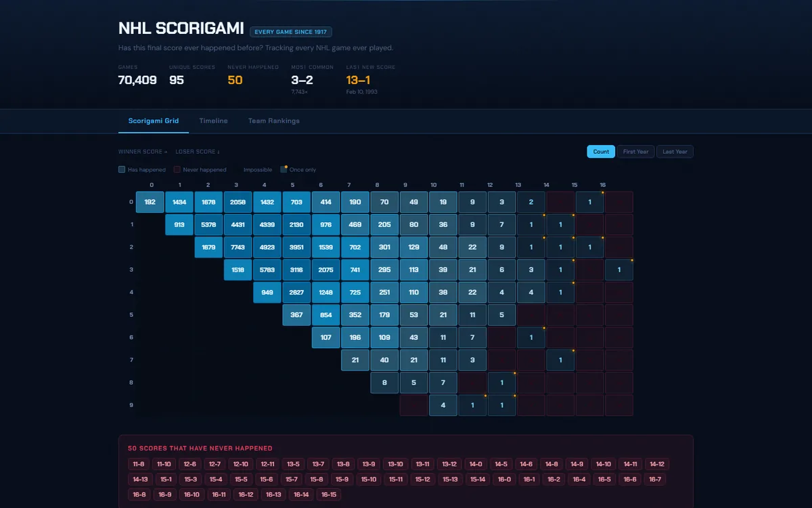The height and width of the screenshot is (508, 812).
Task: Select the 12-6 score chip
Action: [189, 464]
